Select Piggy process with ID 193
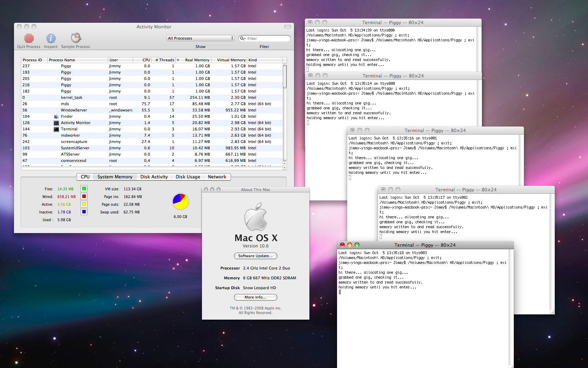Viewport: 588px width, 368px height. (152, 72)
